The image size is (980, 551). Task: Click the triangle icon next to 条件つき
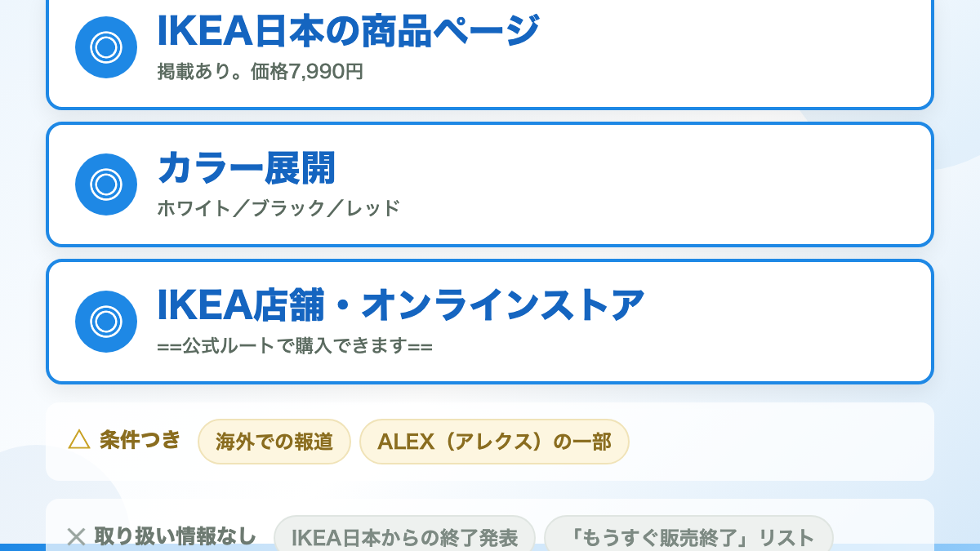coord(79,440)
